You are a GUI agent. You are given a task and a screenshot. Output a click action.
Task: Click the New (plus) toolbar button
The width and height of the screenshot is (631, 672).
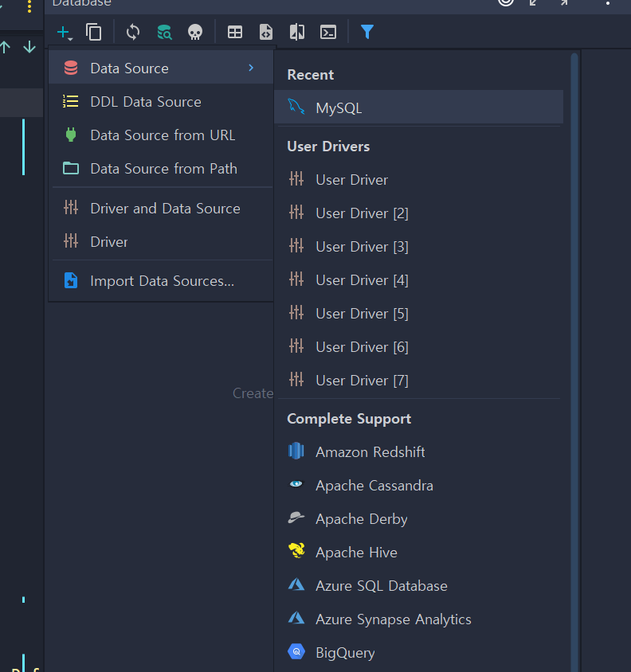[65, 32]
